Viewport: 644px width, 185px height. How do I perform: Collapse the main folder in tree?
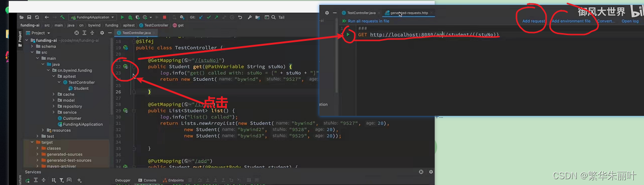38,58
